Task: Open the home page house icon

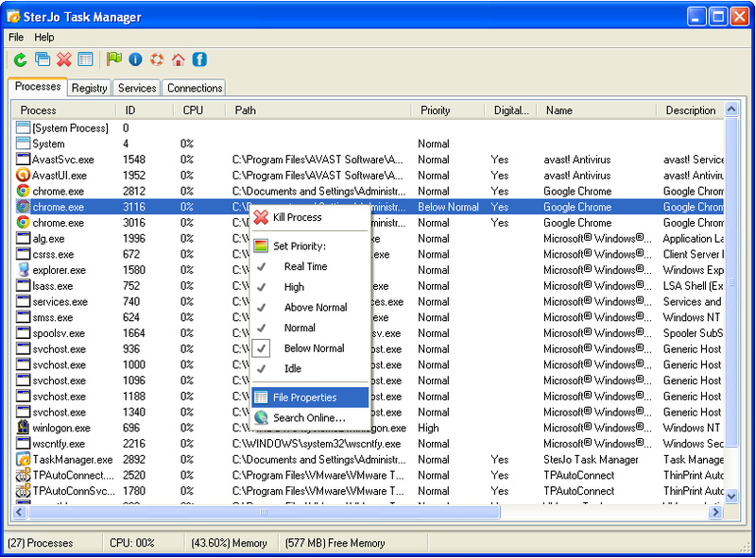Action: click(179, 59)
